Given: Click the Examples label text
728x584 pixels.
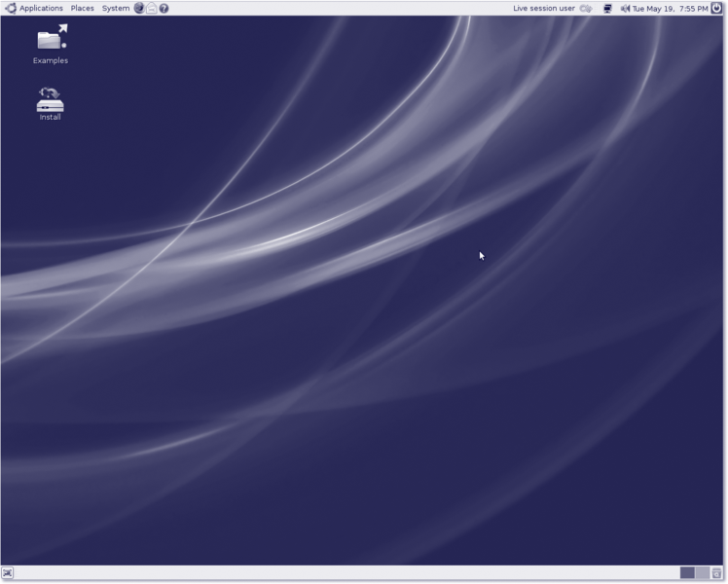Looking at the screenshot, I should coord(51,60).
